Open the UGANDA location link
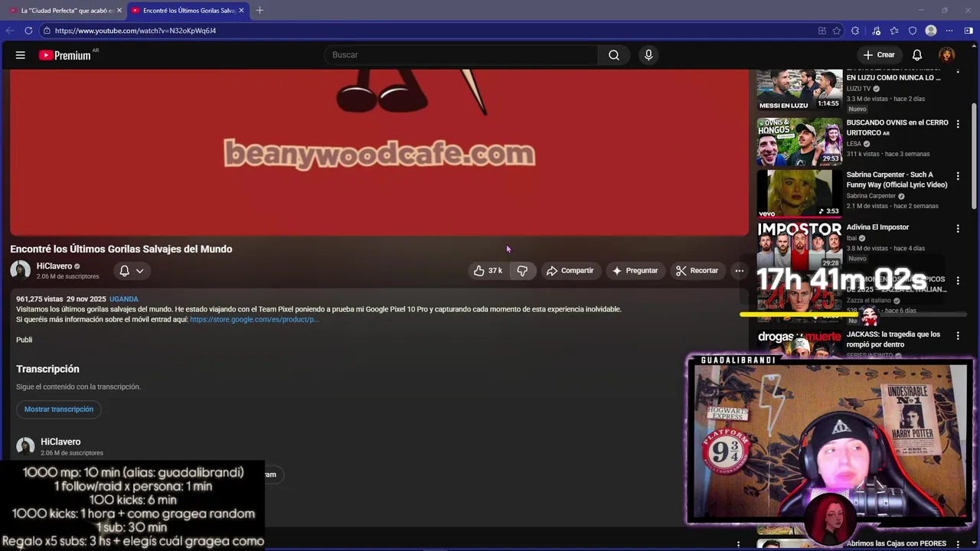 [124, 299]
